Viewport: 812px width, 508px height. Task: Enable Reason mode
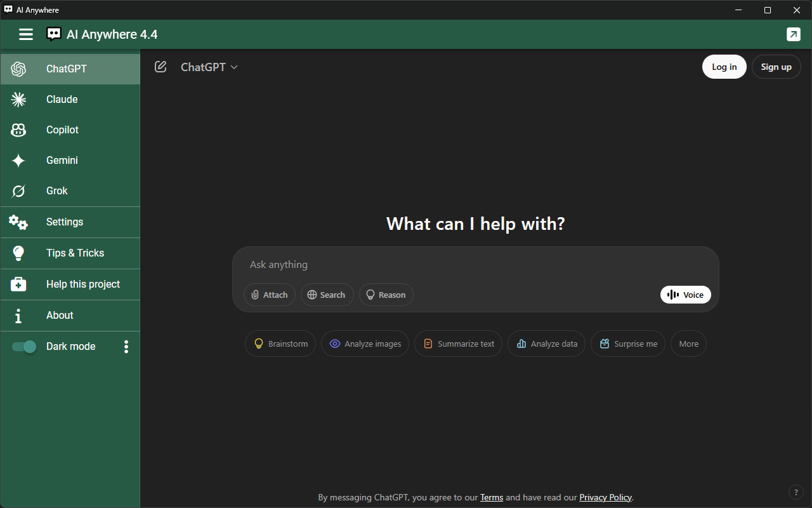click(x=386, y=294)
